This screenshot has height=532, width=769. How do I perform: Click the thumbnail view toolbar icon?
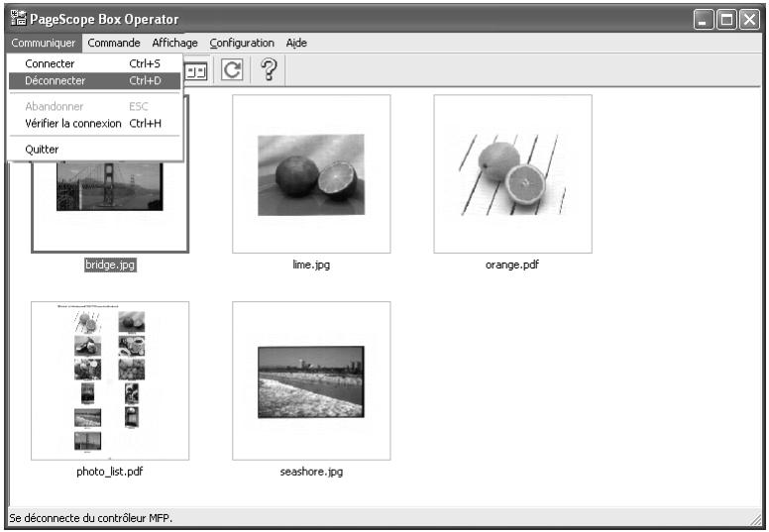pyautogui.click(x=195, y=72)
